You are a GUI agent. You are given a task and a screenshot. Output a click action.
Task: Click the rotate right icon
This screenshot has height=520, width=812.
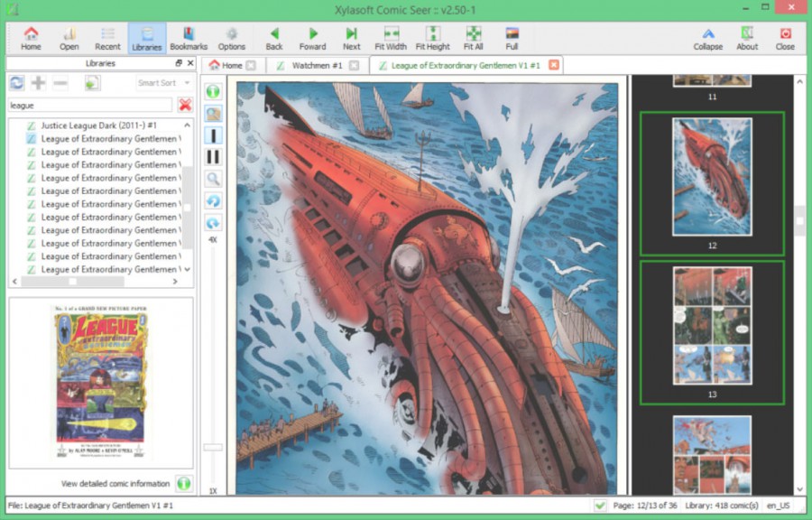[213, 222]
